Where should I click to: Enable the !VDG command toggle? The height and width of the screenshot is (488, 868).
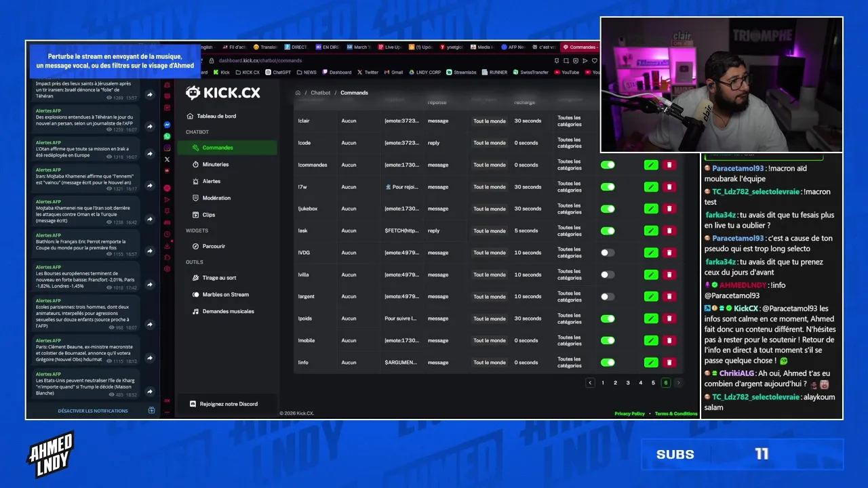(x=608, y=253)
